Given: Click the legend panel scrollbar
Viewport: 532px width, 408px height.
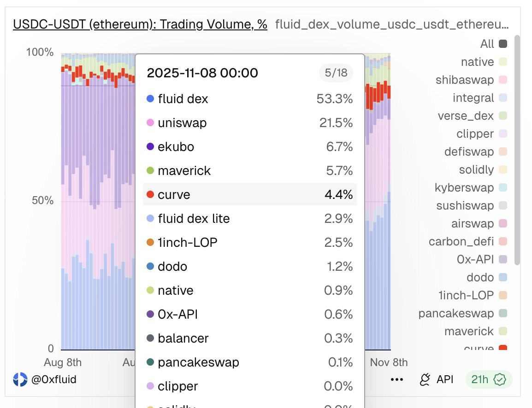Looking at the screenshot, I should [517, 150].
